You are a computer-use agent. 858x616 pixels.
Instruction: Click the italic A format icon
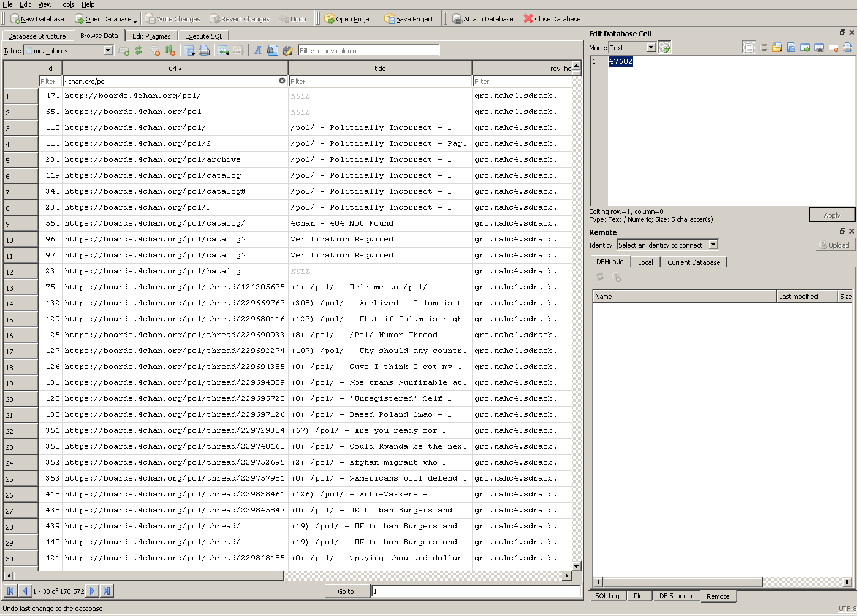click(258, 51)
